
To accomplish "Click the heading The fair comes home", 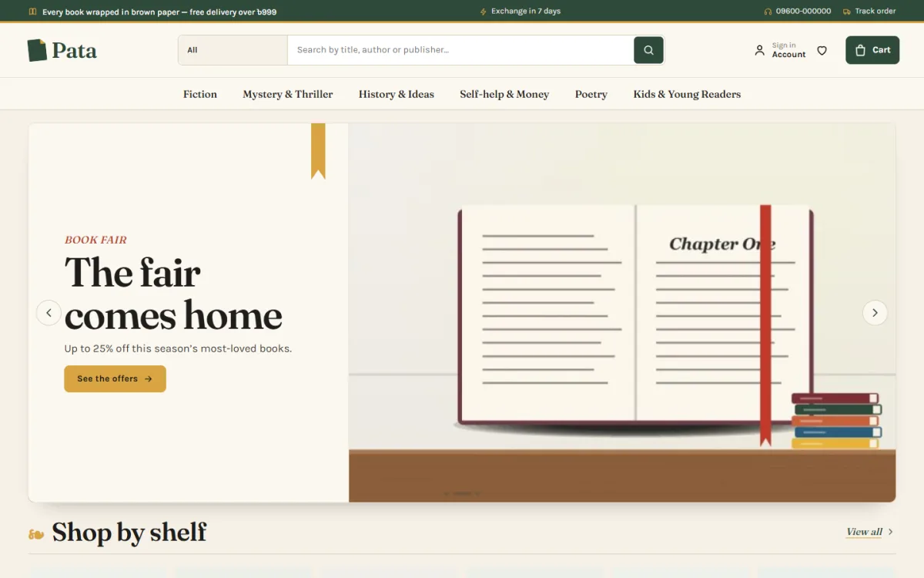I will click(x=173, y=294).
